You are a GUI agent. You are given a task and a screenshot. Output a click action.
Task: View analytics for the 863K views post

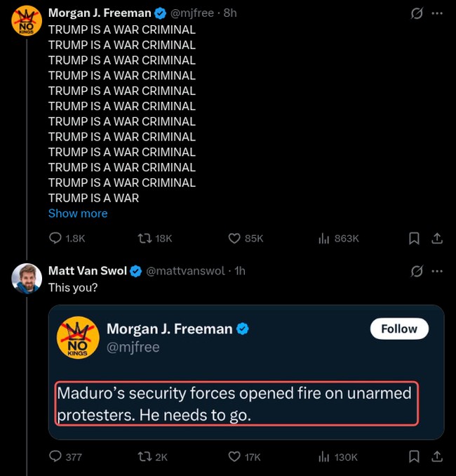click(324, 239)
